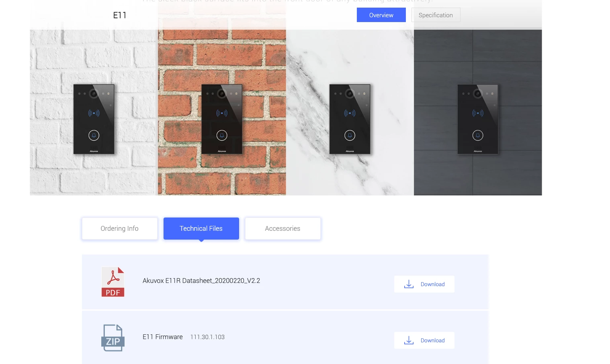This screenshot has height=364, width=610.
Task: Click the doorbell on the marble wall
Action: point(350,119)
